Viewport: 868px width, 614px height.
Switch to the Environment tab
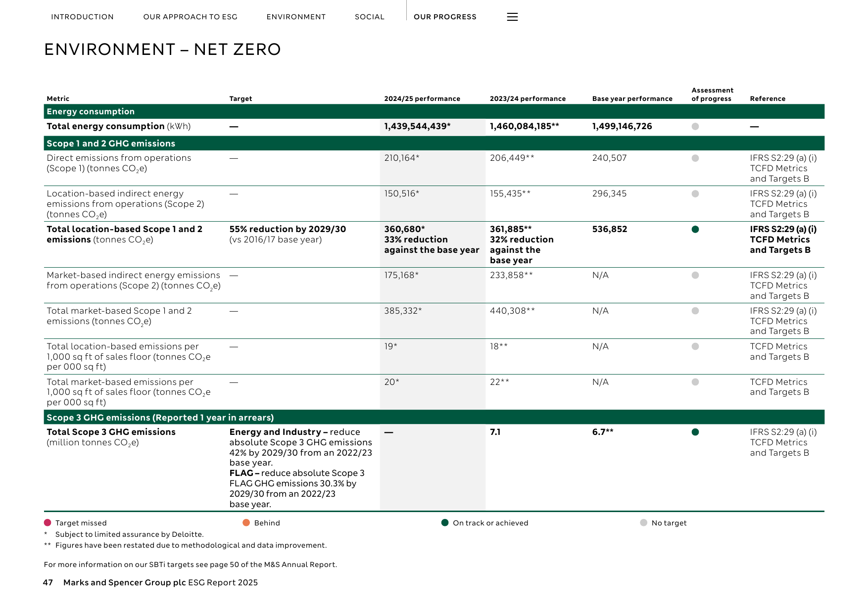tap(296, 17)
